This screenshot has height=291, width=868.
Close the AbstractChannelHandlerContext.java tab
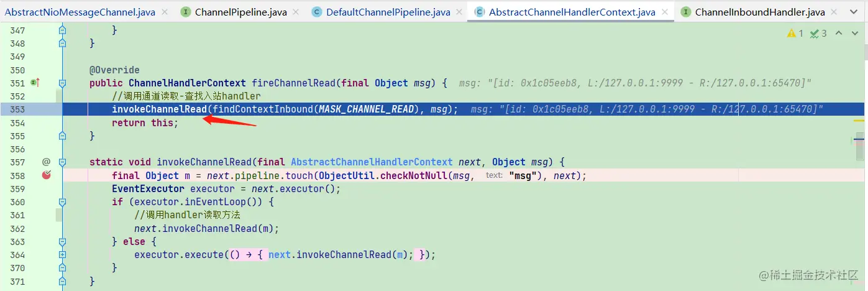665,12
